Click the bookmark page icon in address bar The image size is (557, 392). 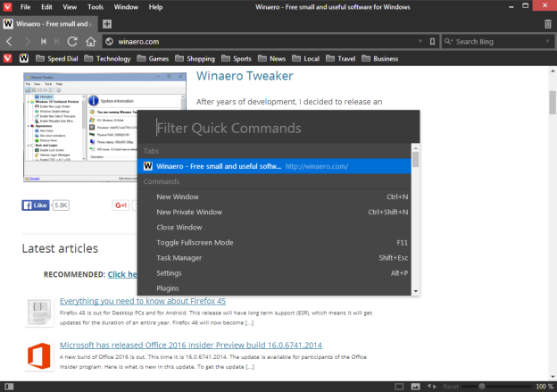pos(431,41)
